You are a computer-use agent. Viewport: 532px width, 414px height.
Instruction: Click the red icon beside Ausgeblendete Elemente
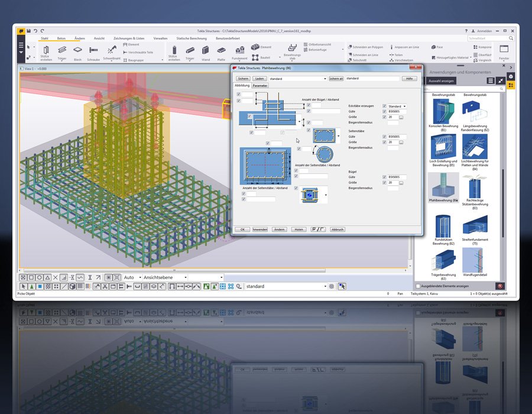[x=499, y=286]
